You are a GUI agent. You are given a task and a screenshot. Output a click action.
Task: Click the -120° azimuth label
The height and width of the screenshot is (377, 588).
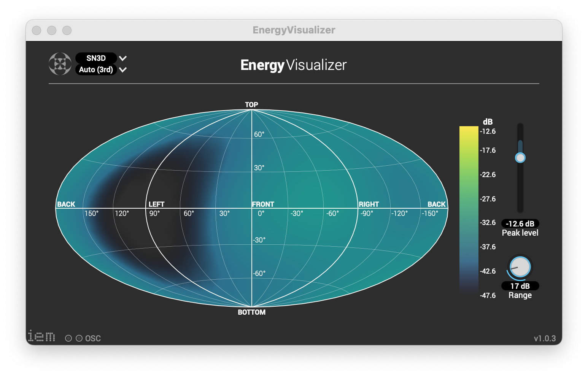pyautogui.click(x=399, y=213)
